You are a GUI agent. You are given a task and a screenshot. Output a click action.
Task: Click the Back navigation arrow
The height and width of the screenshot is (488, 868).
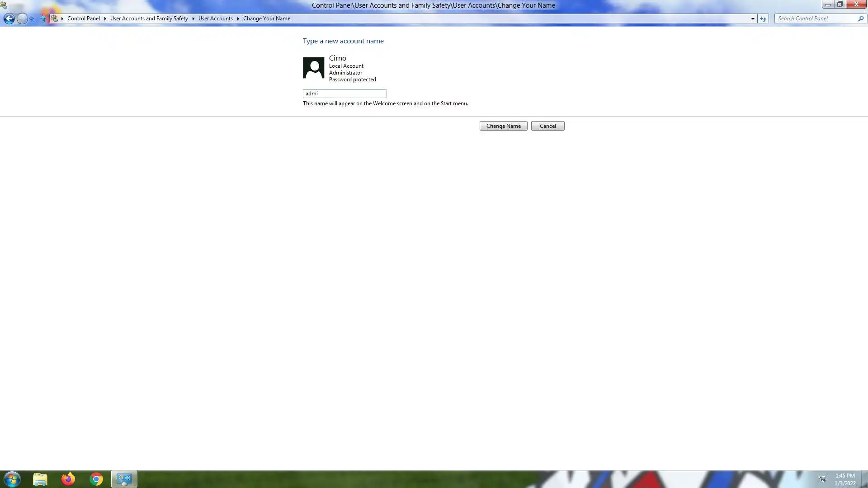(x=9, y=19)
